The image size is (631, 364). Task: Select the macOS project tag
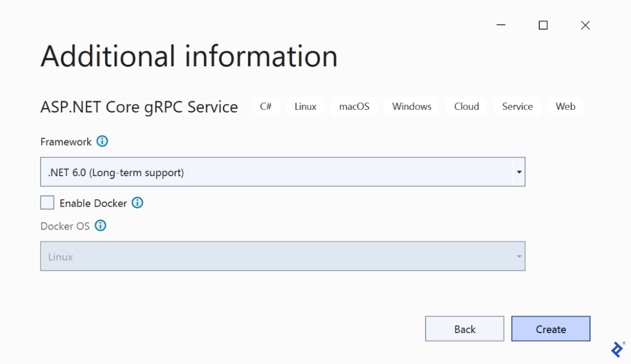[x=353, y=106]
